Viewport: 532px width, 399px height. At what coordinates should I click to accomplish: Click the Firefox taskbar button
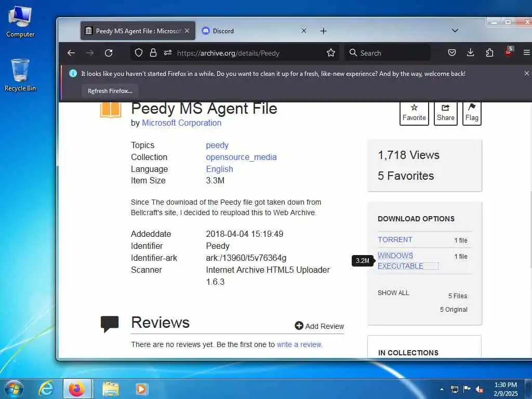click(77, 389)
